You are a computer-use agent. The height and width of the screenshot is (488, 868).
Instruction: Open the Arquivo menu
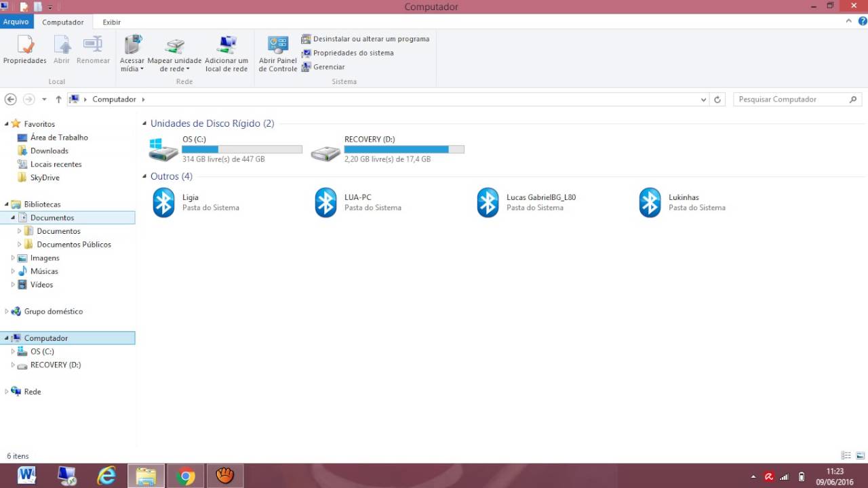[16, 22]
